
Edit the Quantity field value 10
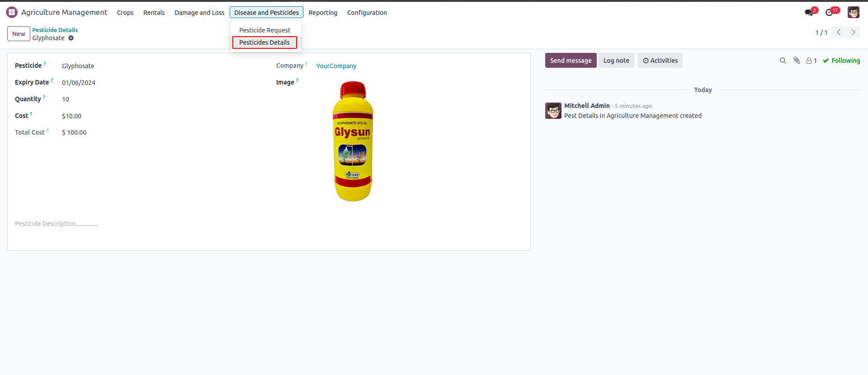coord(66,99)
